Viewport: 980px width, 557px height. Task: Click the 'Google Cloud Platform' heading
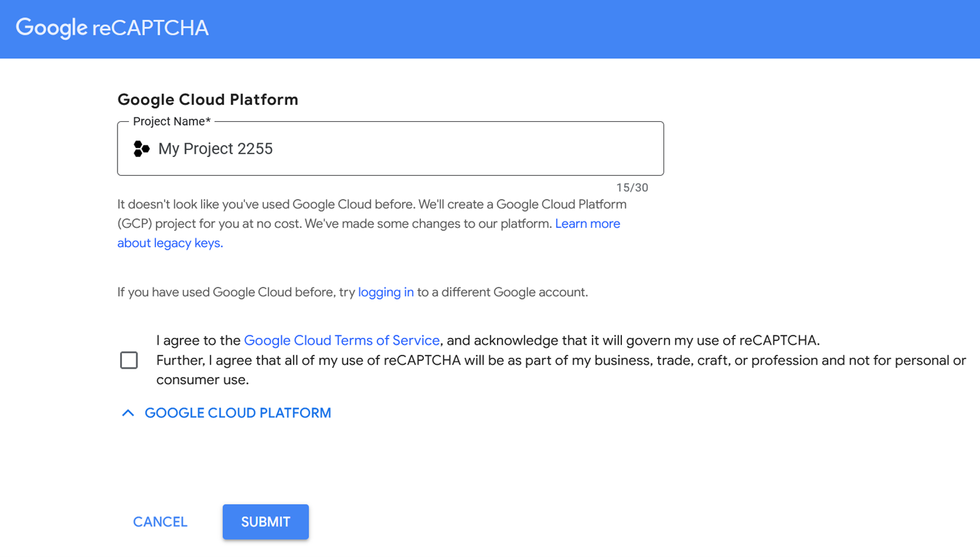tap(208, 100)
